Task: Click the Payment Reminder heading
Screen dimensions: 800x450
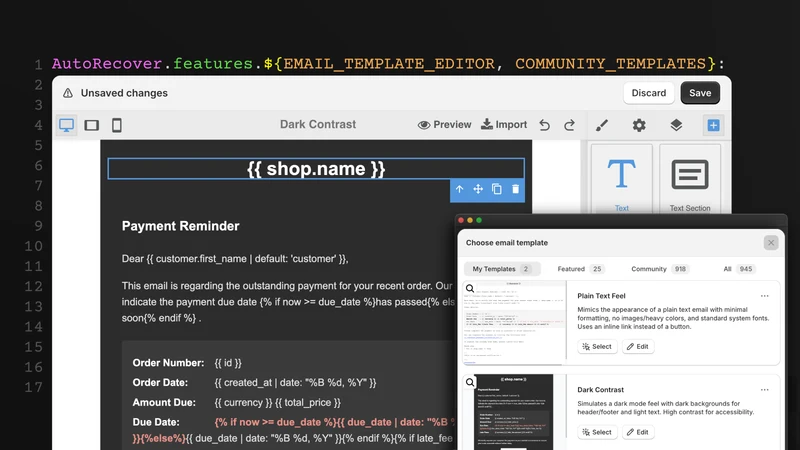Action: (x=180, y=226)
